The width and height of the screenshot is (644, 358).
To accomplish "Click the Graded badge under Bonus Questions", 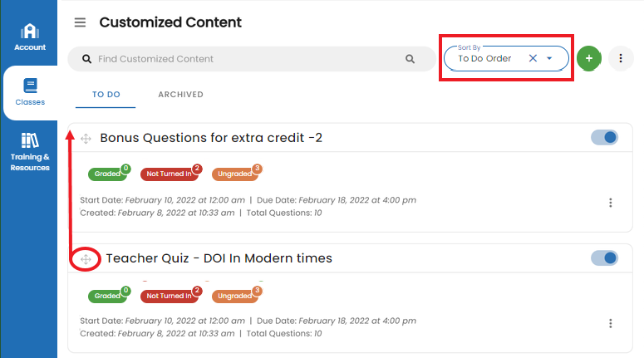I will coord(107,174).
